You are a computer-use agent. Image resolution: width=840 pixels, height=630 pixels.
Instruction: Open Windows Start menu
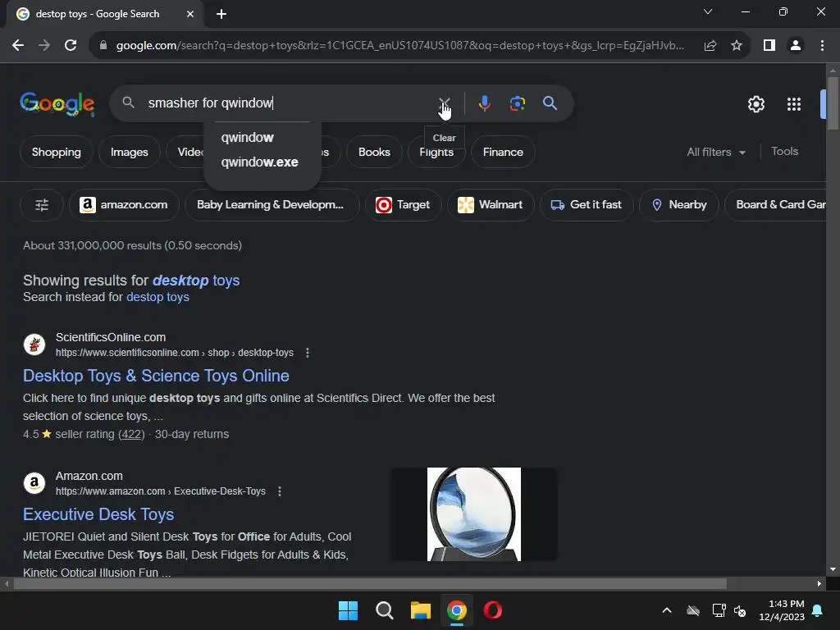pyautogui.click(x=348, y=610)
